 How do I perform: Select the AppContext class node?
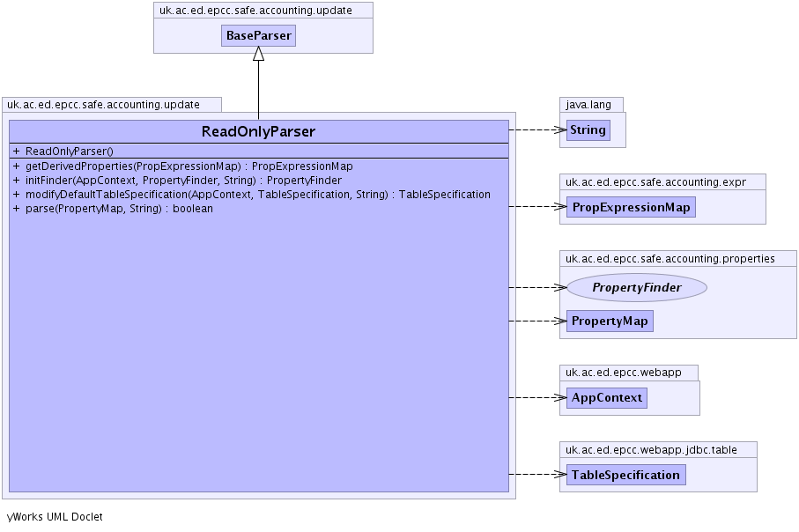pos(606,398)
